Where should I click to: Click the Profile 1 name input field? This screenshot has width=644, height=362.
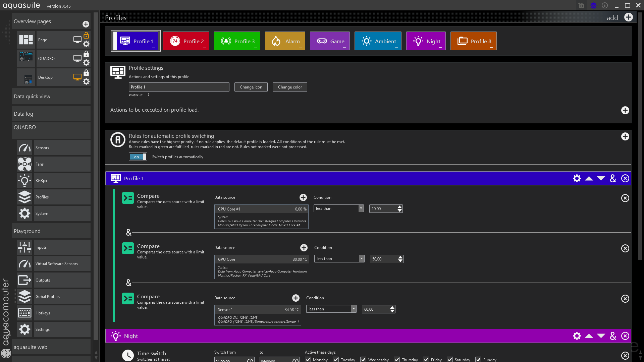click(x=179, y=87)
